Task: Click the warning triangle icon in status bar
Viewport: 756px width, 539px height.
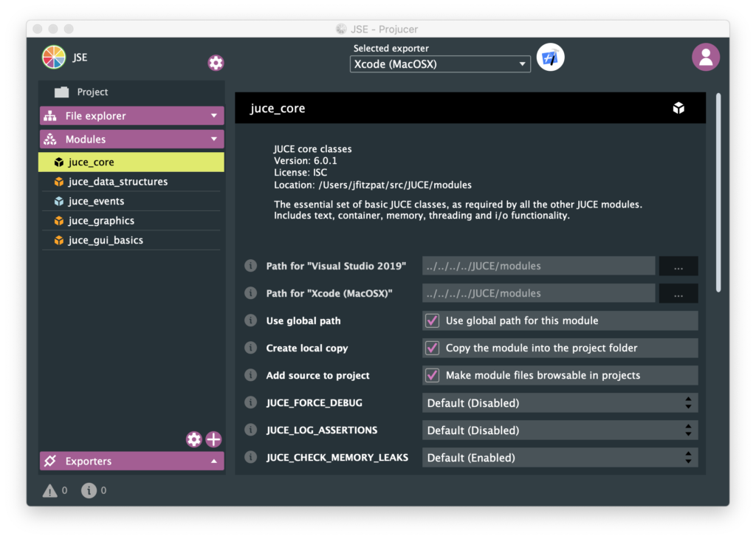Action: point(50,490)
